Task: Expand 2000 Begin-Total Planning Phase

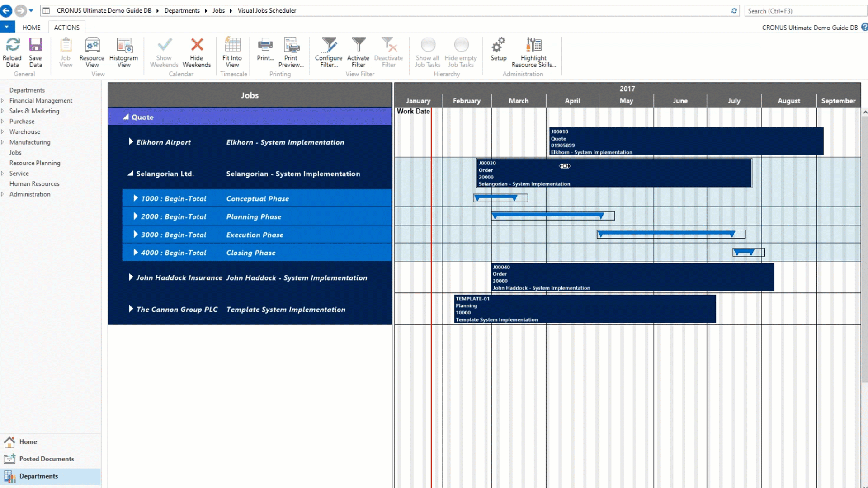Action: [136, 216]
